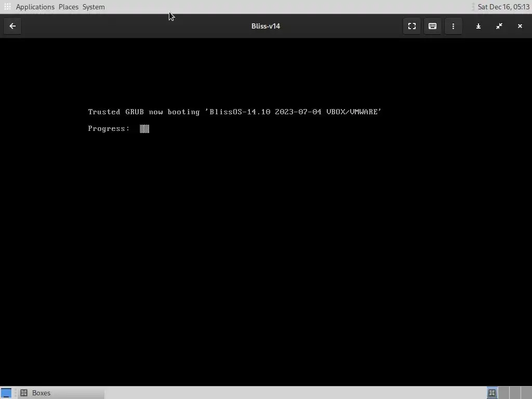Click the 'Progress:' label in the VM
The image size is (532, 399).
(109, 129)
